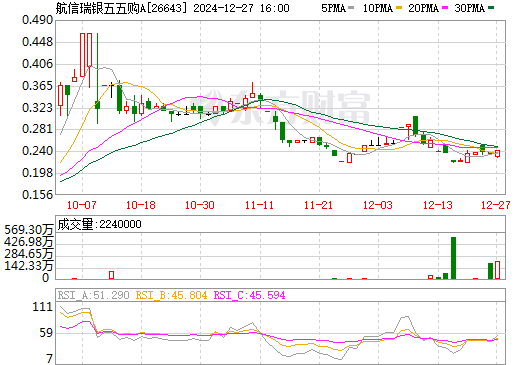Screen dimensions: 520x365
Task: Click the RSI_C:45.594 indicator label
Action: pos(249,295)
